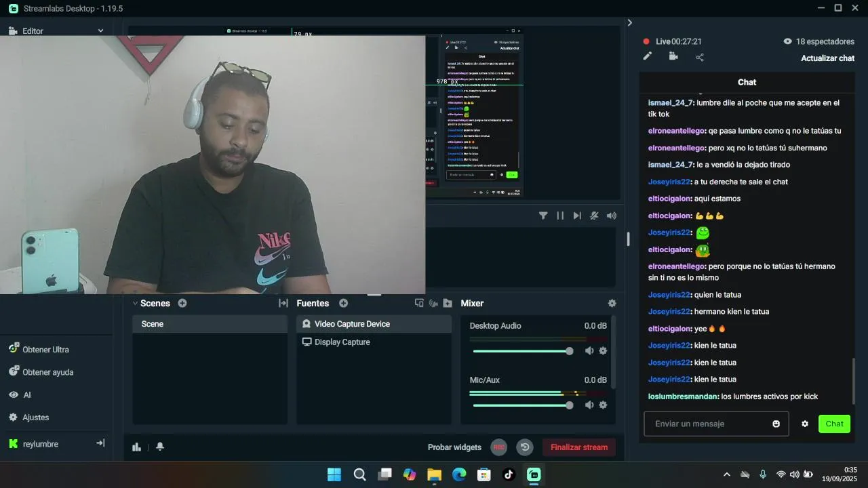Viewport: 868px width, 488px height.
Task: Open the performance stats bar-chart icon
Action: [137, 447]
